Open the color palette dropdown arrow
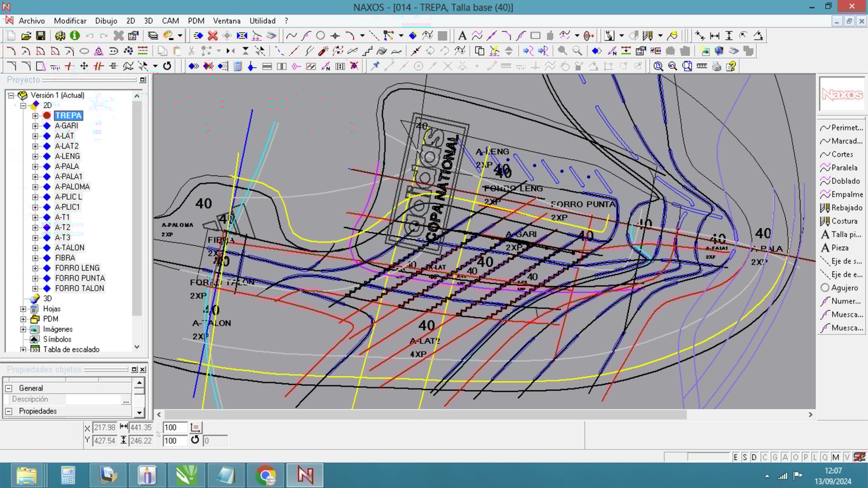 click(180, 36)
